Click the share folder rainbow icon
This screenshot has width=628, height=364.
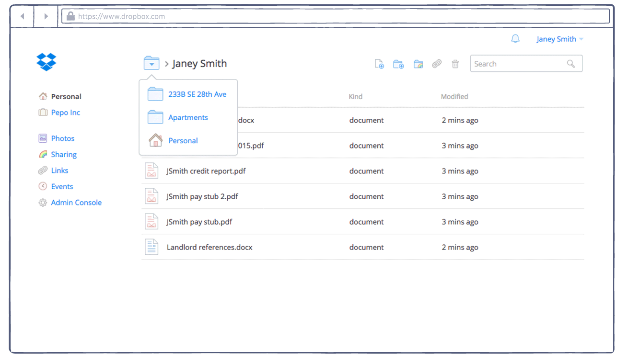click(x=418, y=64)
